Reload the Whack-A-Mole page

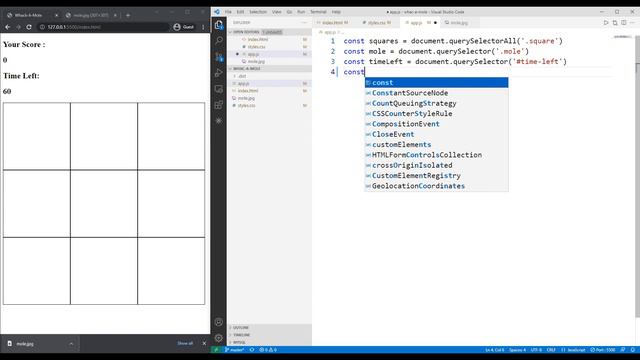29,27
